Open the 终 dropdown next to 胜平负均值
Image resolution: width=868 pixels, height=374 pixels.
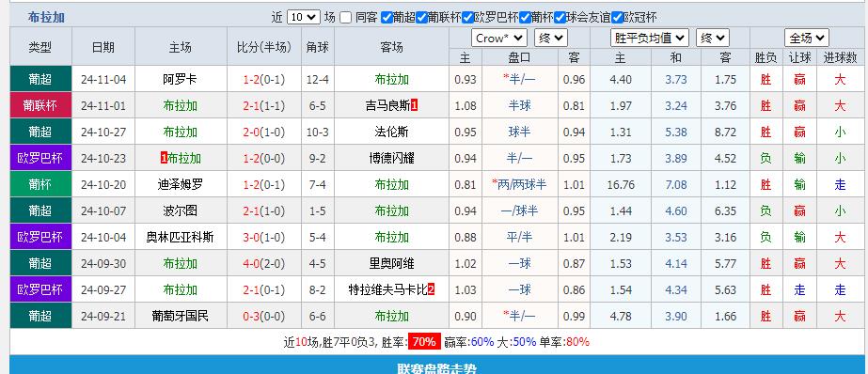click(x=713, y=39)
